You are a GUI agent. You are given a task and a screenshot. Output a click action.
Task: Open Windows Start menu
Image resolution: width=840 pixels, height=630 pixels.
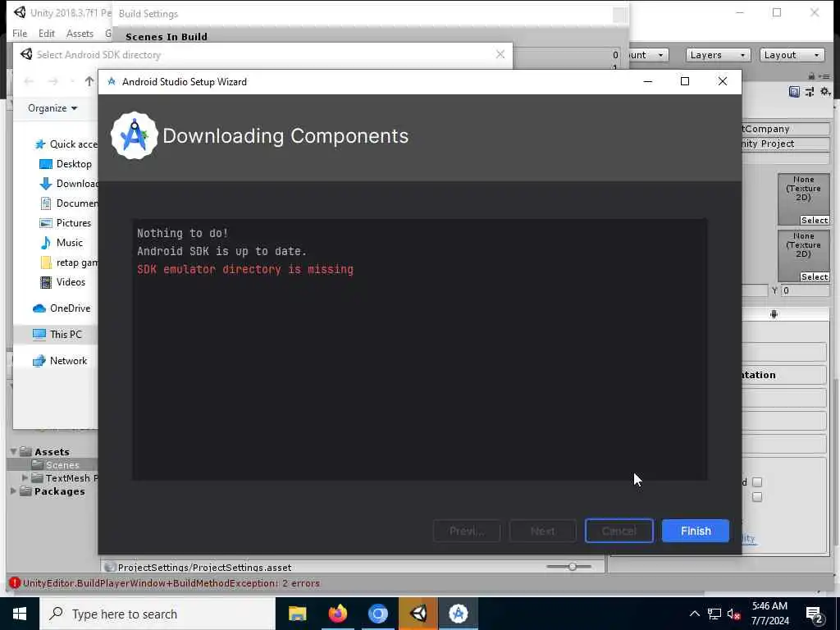20,614
